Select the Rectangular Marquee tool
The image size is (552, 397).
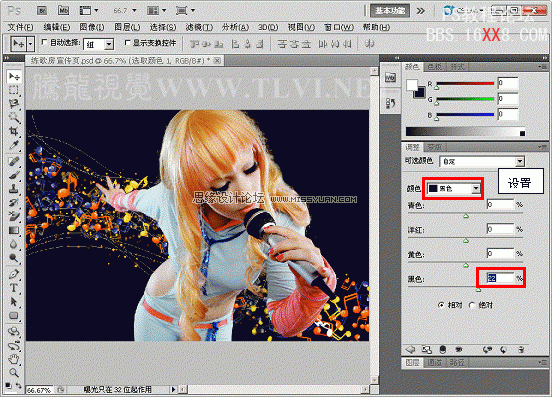(14, 90)
